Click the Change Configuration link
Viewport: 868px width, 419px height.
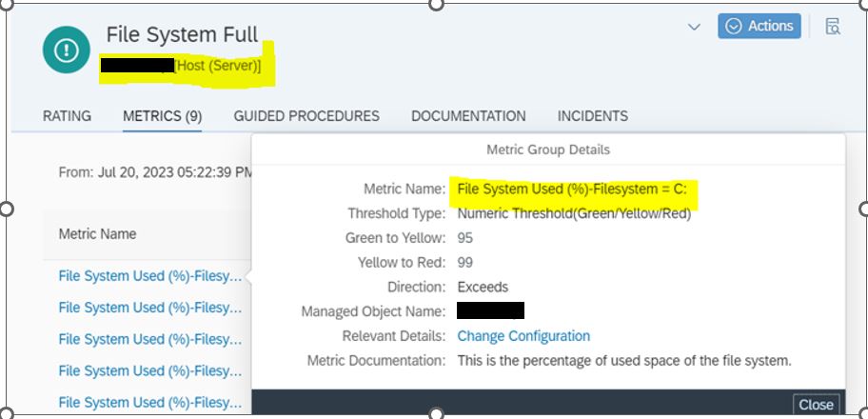(x=523, y=336)
